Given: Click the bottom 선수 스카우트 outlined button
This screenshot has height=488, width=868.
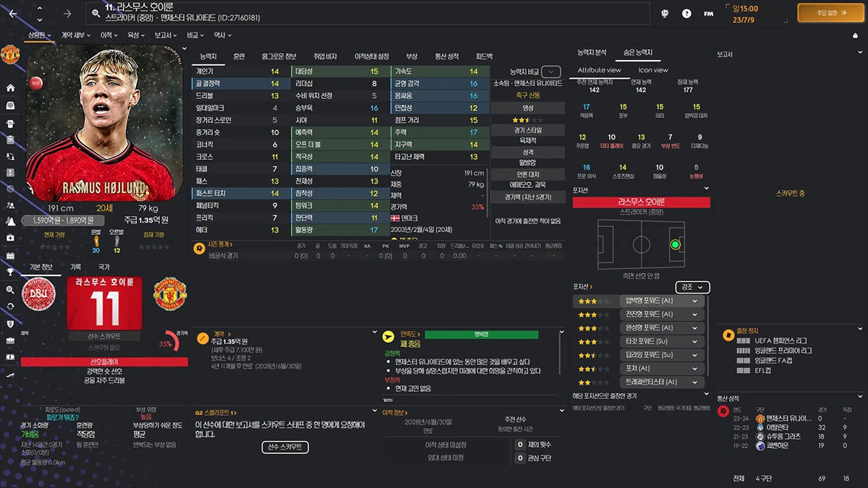Looking at the screenshot, I should tap(285, 448).
